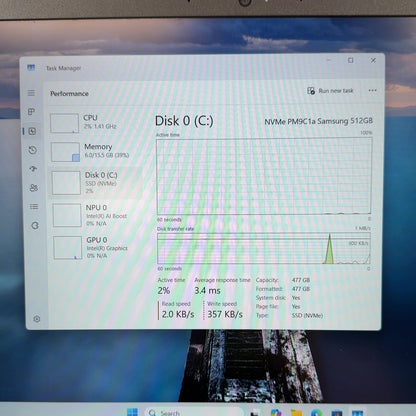The height and width of the screenshot is (416, 416).
Task: Open the Copilot icon on taskbar
Action: pyautogui.click(x=276, y=413)
